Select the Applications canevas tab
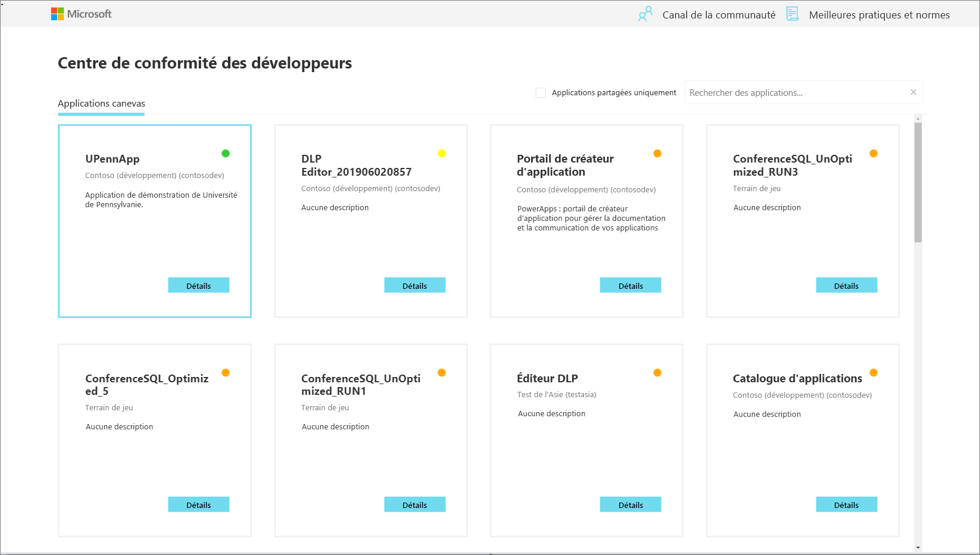This screenshot has width=980, height=555. (101, 104)
